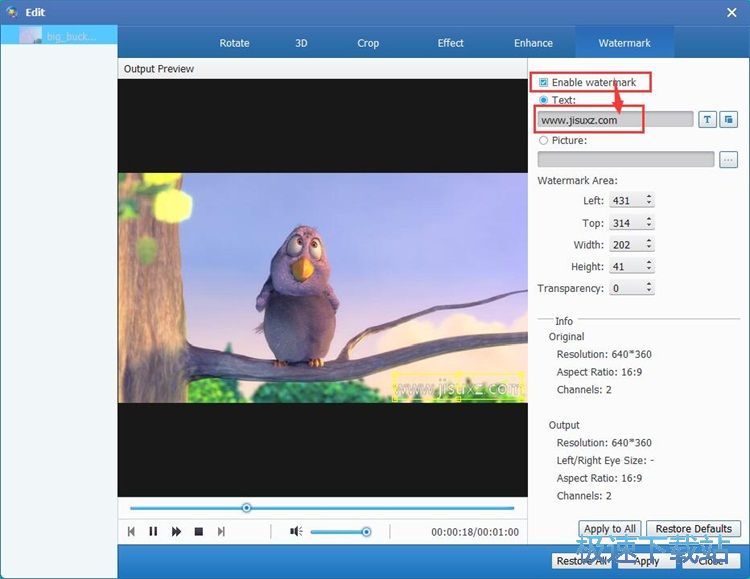Click Apply to All button

pyautogui.click(x=609, y=529)
